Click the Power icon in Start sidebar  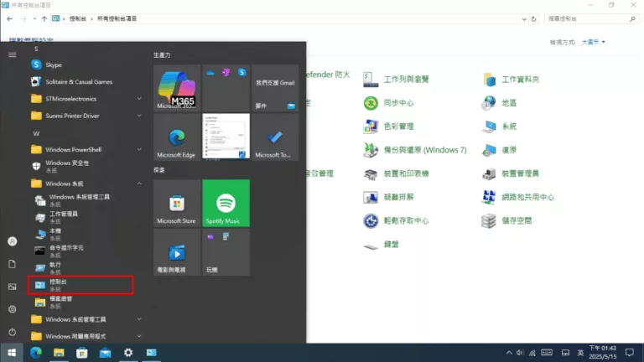click(13, 332)
